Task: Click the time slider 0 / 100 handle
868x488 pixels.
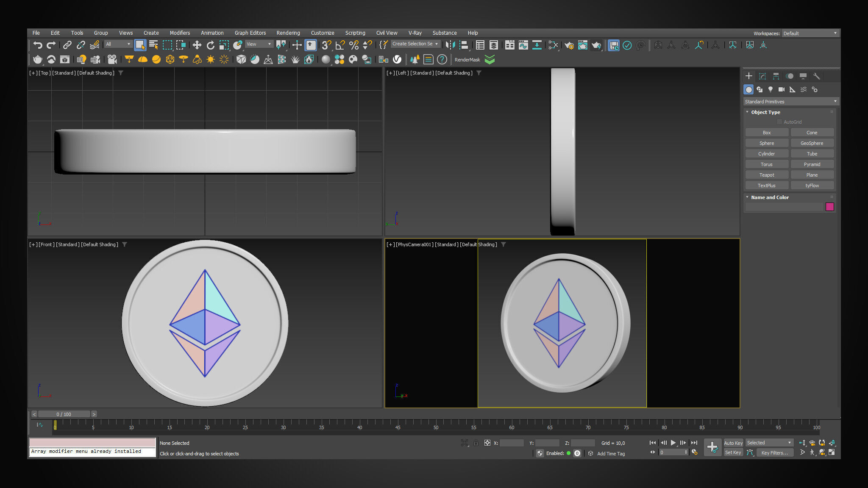Action: point(64,414)
